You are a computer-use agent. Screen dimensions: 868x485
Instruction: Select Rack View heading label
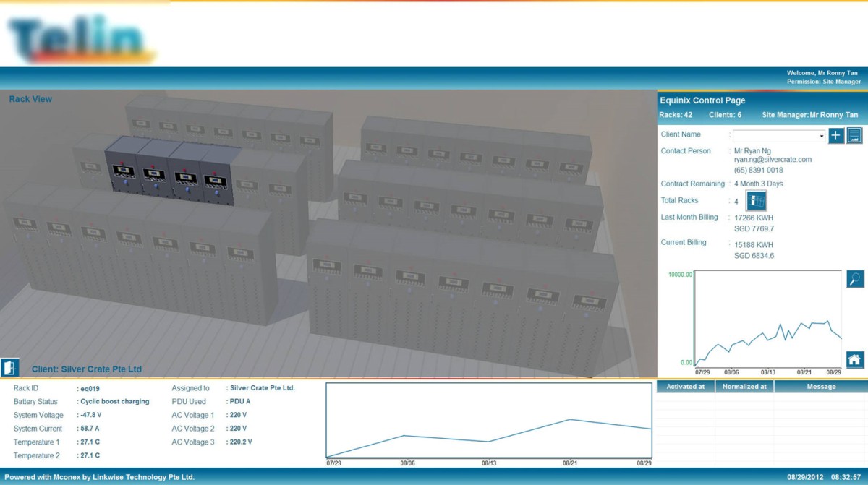(30, 99)
